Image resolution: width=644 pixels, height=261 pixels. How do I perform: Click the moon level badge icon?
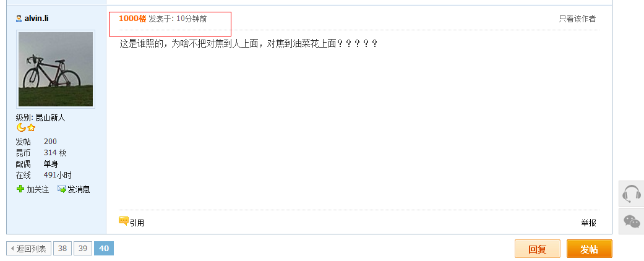click(x=21, y=128)
